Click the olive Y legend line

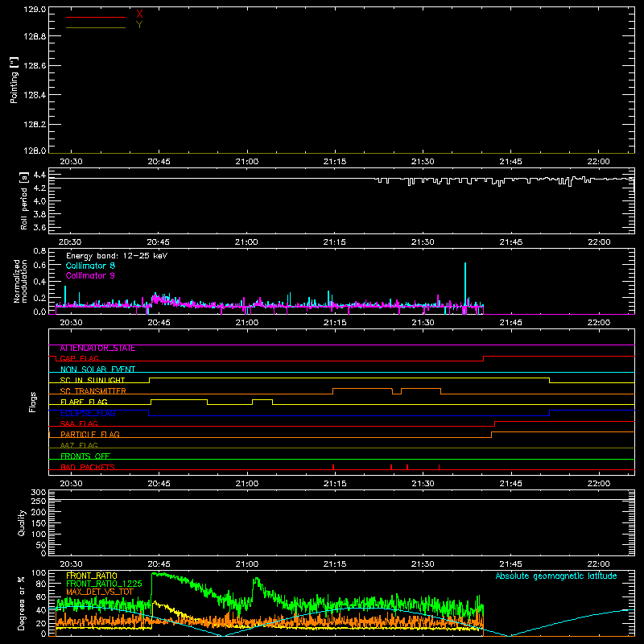tap(96, 28)
